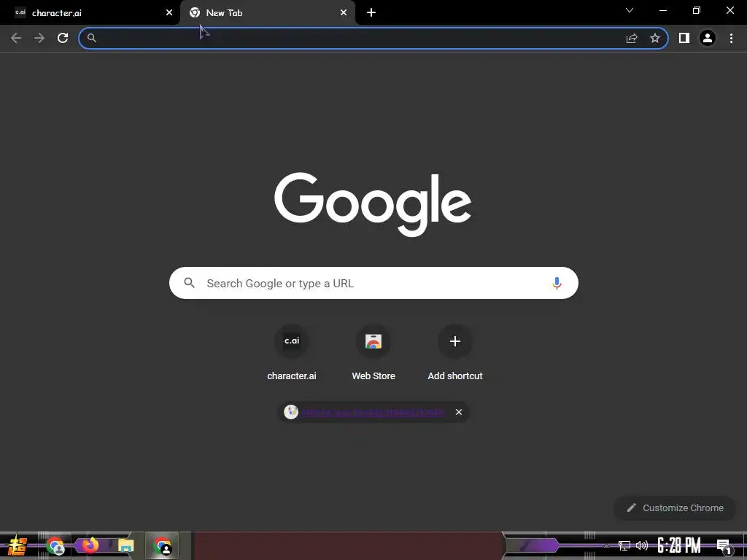747x560 pixels.
Task: Minimize the Chrome window
Action: pos(662,10)
